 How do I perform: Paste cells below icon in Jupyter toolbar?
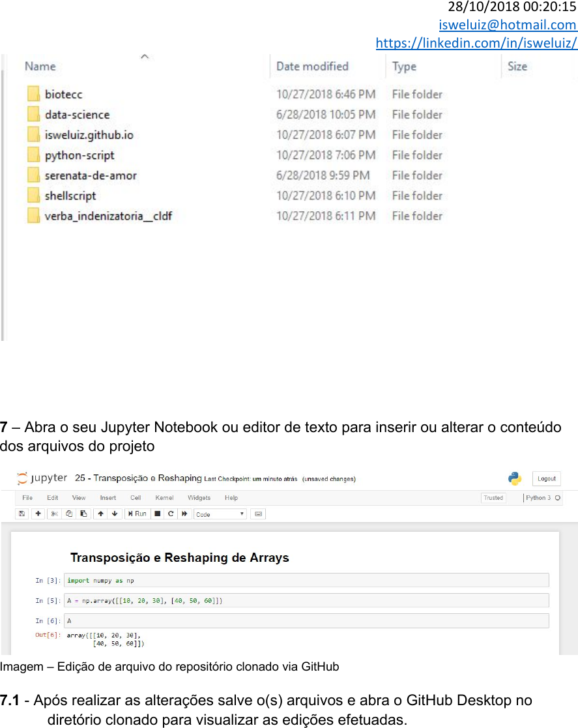click(83, 514)
